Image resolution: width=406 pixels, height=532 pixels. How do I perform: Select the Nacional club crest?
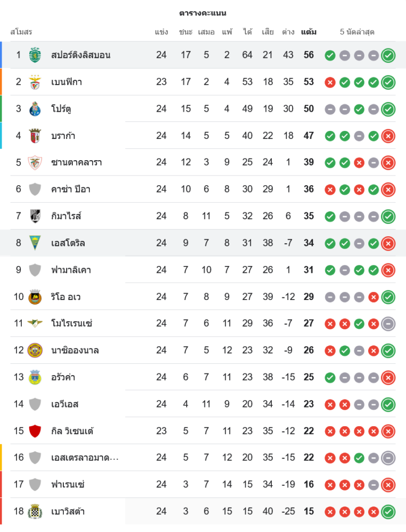[35, 350]
